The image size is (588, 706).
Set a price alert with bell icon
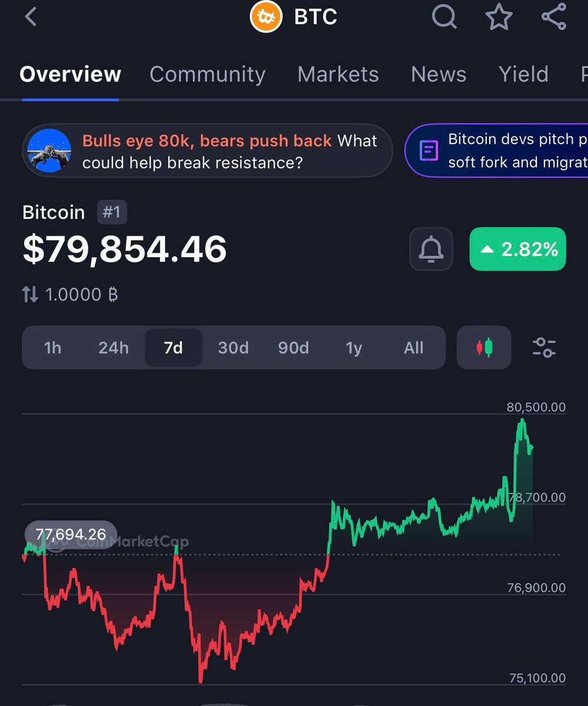(431, 249)
